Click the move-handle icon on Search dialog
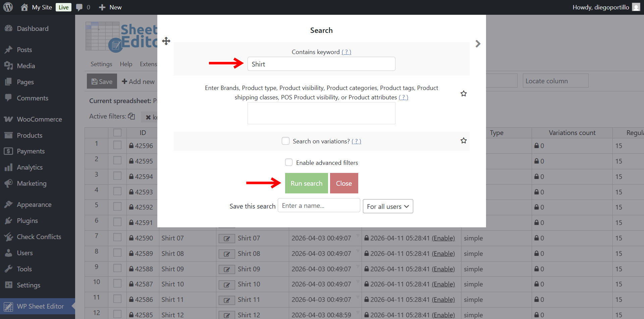Image resolution: width=644 pixels, height=319 pixels. pos(166,41)
